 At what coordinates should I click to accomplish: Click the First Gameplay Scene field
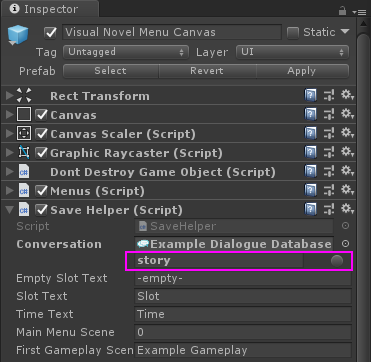click(x=243, y=350)
